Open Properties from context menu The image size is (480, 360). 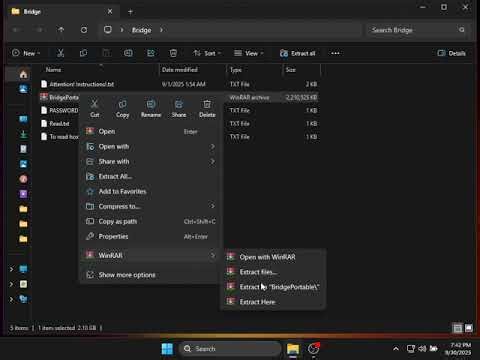tap(150, 237)
